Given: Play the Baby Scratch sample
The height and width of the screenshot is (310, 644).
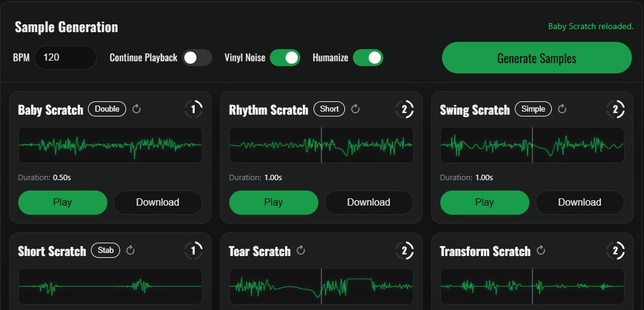Looking at the screenshot, I should click(x=63, y=202).
